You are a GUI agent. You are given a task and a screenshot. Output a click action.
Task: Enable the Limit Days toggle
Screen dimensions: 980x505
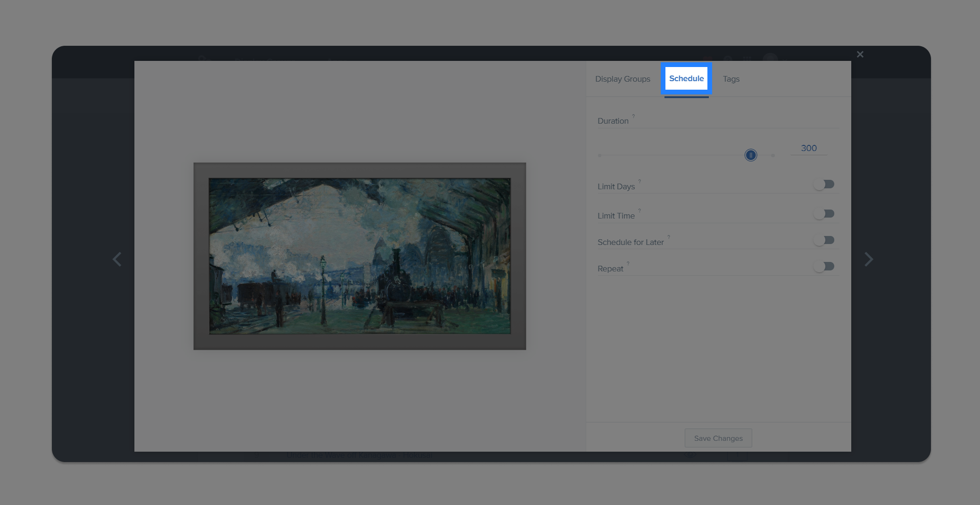824,184
